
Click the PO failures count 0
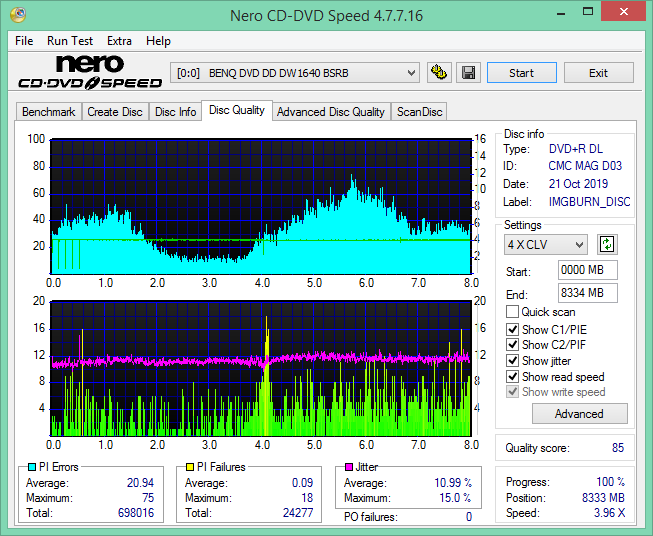tap(469, 517)
